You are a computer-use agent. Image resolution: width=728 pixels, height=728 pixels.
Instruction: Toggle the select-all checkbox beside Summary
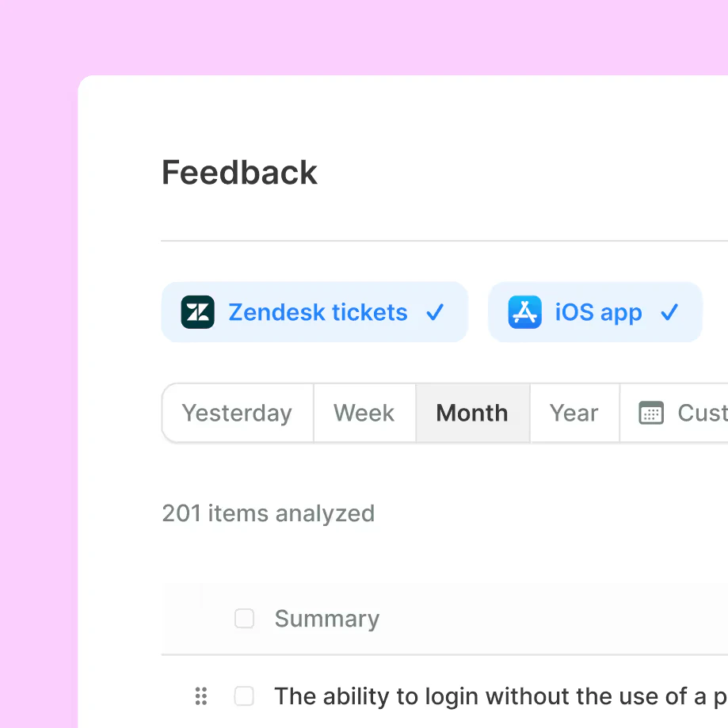(244, 619)
